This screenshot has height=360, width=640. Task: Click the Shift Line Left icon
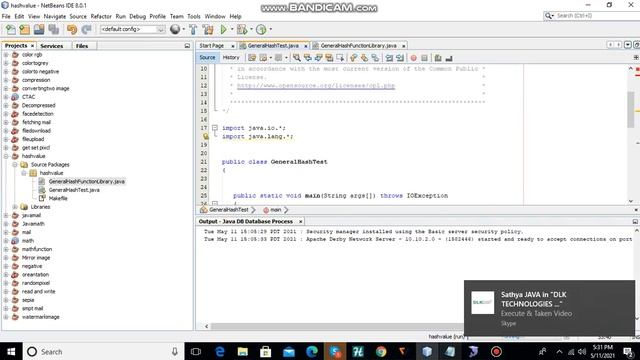click(x=389, y=58)
